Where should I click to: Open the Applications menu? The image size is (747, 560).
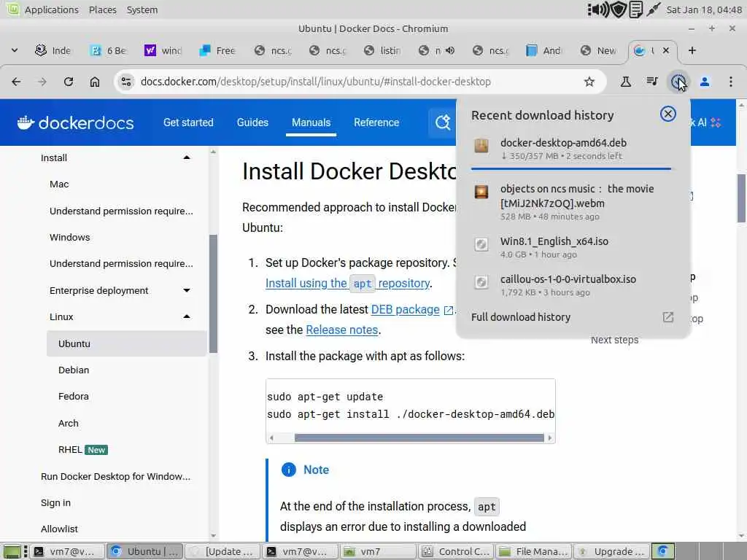52,9
